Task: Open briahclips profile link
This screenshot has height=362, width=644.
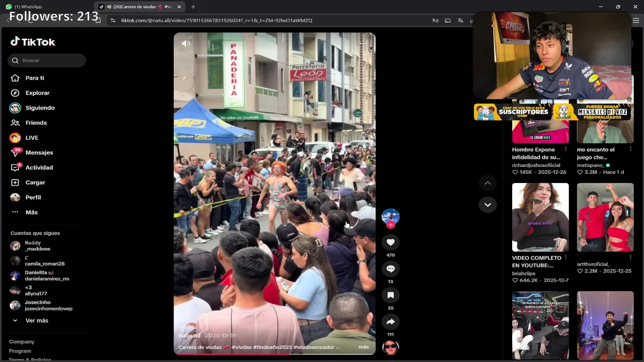Action: pyautogui.click(x=524, y=274)
